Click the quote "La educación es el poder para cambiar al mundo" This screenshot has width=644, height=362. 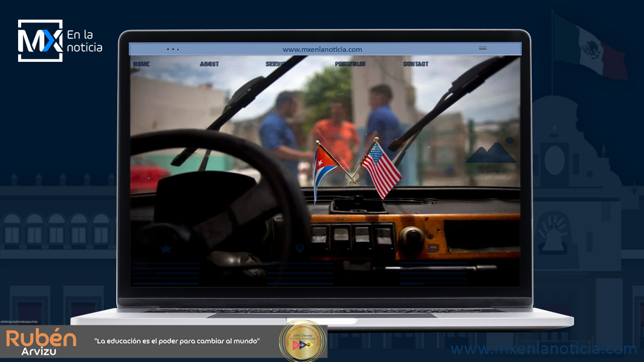[177, 341]
